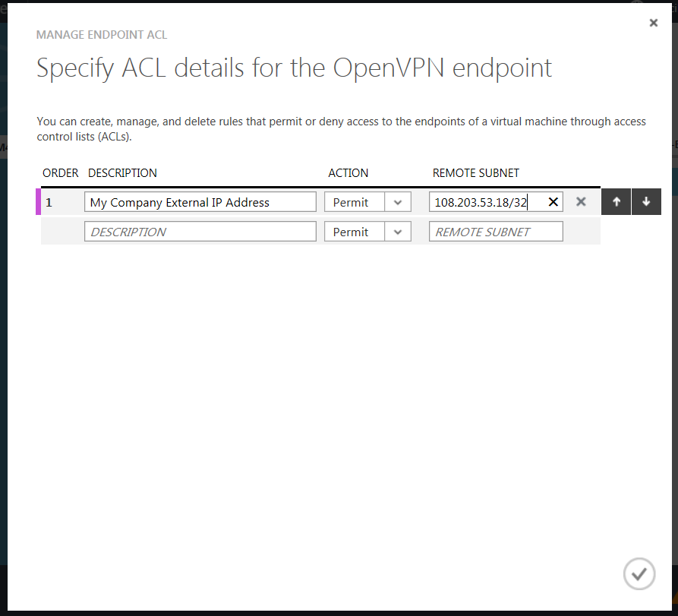Expand rule 1 action chevron arrow
This screenshot has width=678, height=616.
coord(398,202)
